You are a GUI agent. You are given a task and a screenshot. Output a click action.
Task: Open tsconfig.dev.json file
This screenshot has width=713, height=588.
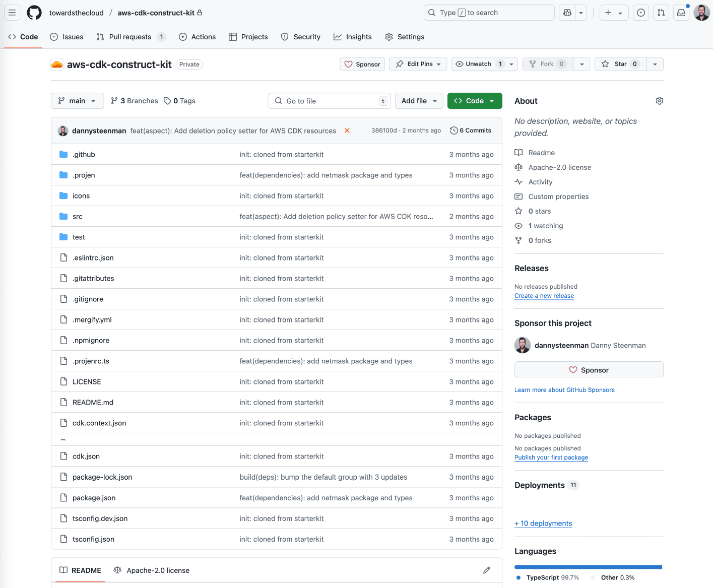100,518
